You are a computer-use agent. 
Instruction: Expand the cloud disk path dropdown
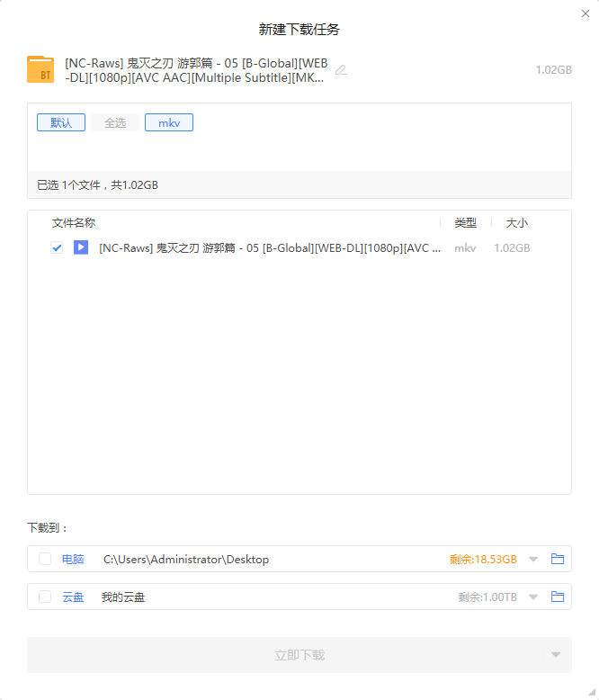[x=533, y=597]
